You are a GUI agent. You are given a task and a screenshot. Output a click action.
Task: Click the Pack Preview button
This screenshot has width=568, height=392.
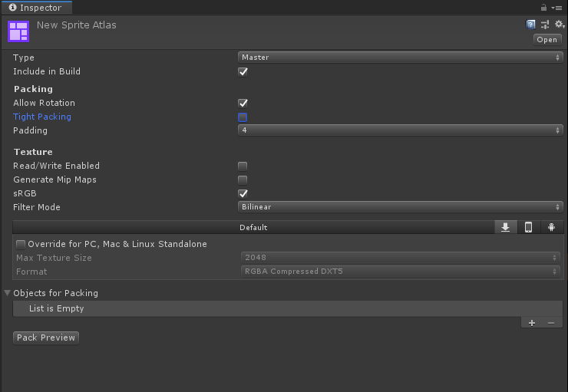46,338
